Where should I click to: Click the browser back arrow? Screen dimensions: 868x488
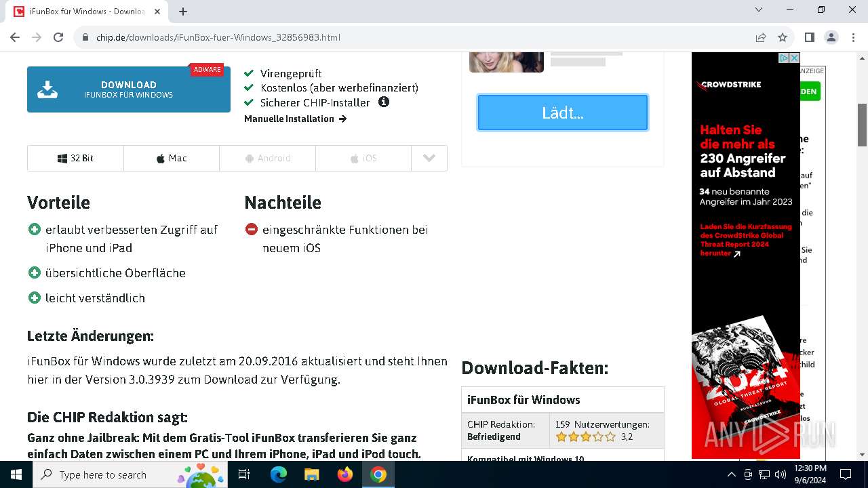tap(15, 37)
